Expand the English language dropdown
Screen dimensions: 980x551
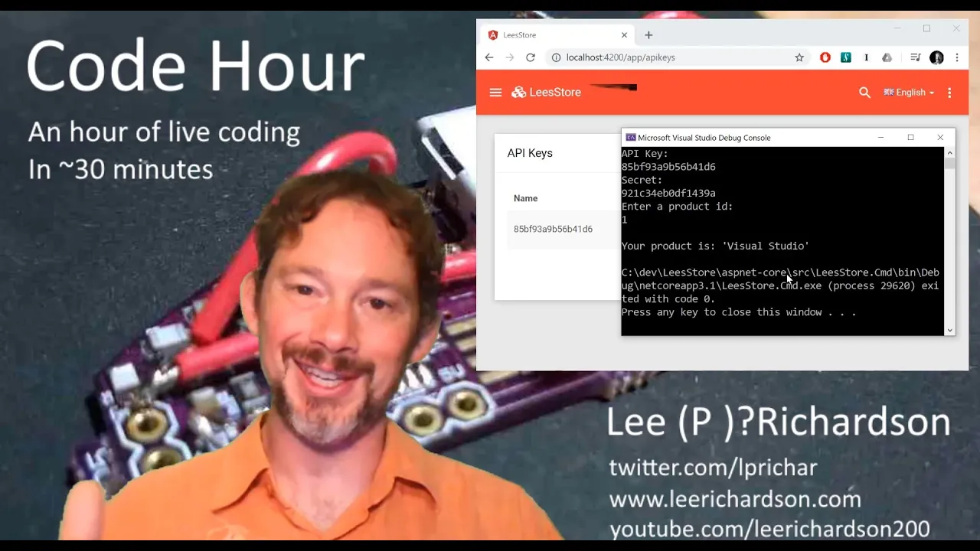(x=909, y=93)
